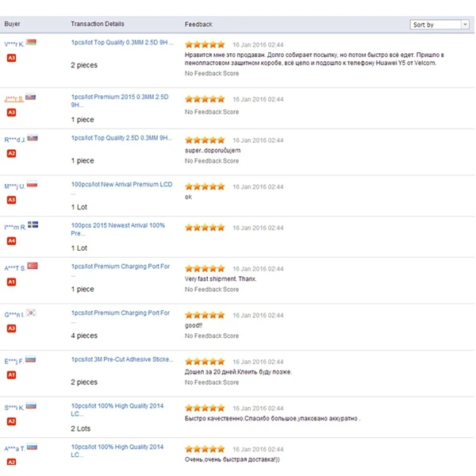Click the A1 badge under E***j F.
Screen dimensions: 476x476
(11, 374)
